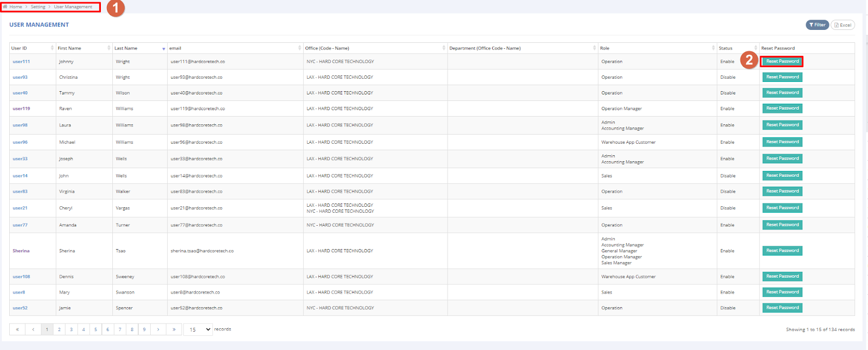The height and width of the screenshot is (350, 868).
Task: Sort by Last Name column arrow
Action: tap(164, 49)
